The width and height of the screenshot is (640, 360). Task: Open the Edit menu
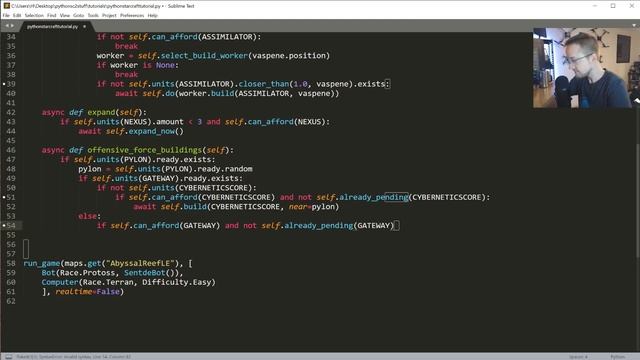(17, 16)
